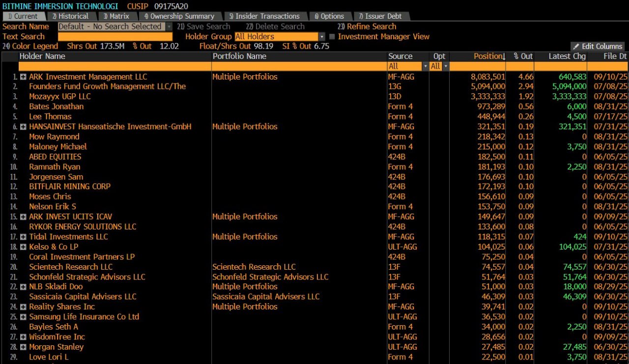
Task: Sort by the Portfolio Name column header
Action: 239,56
